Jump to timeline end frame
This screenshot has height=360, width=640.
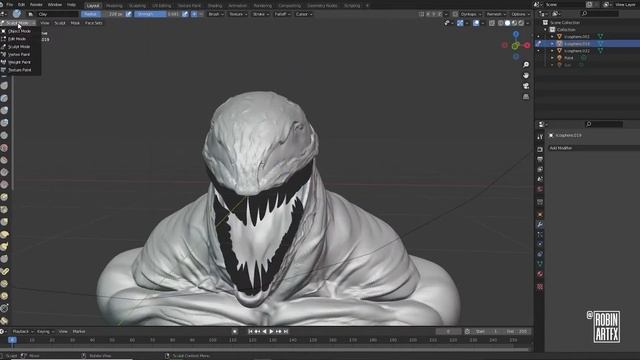(286, 331)
